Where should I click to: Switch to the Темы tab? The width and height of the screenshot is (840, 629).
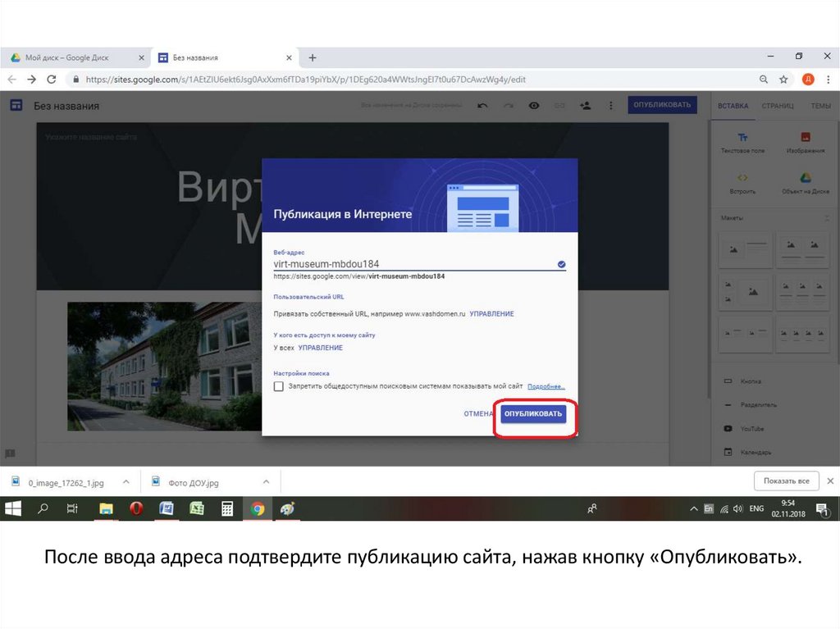click(x=820, y=106)
